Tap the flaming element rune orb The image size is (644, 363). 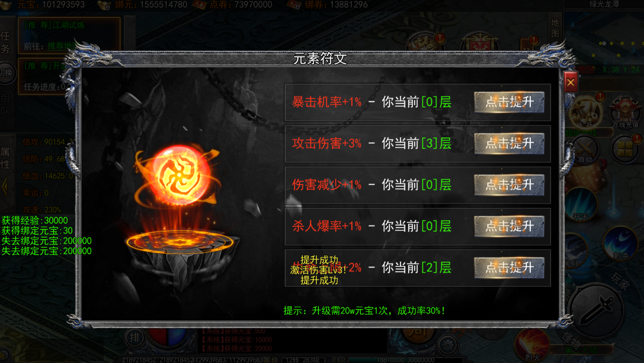click(179, 176)
